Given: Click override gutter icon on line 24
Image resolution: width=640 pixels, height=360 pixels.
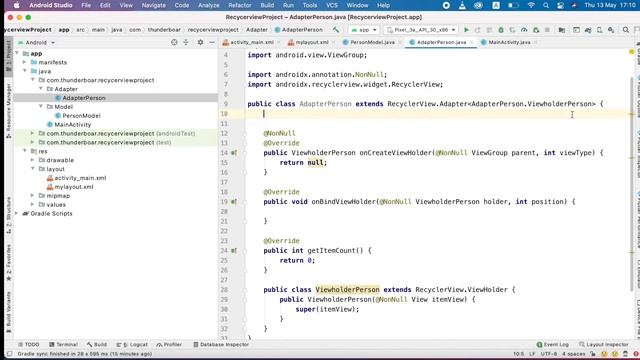Looking at the screenshot, I should tap(234, 251).
